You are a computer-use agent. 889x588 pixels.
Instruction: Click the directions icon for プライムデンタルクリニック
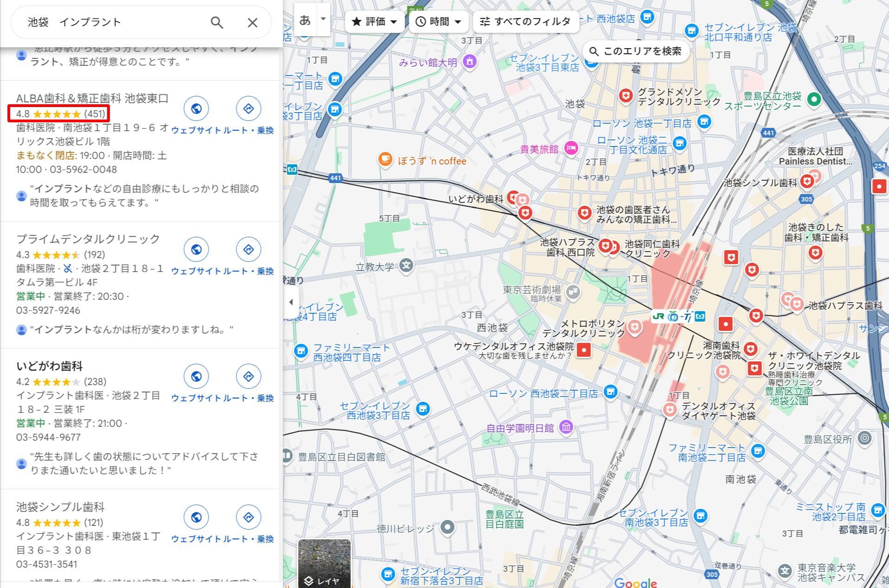pyautogui.click(x=248, y=249)
